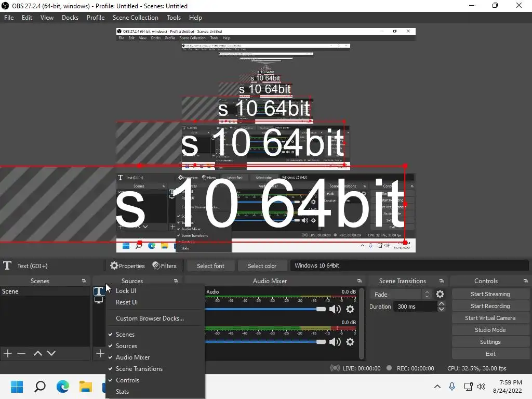Select the Text source icon in Sources
The image size is (532, 399).
point(98,291)
